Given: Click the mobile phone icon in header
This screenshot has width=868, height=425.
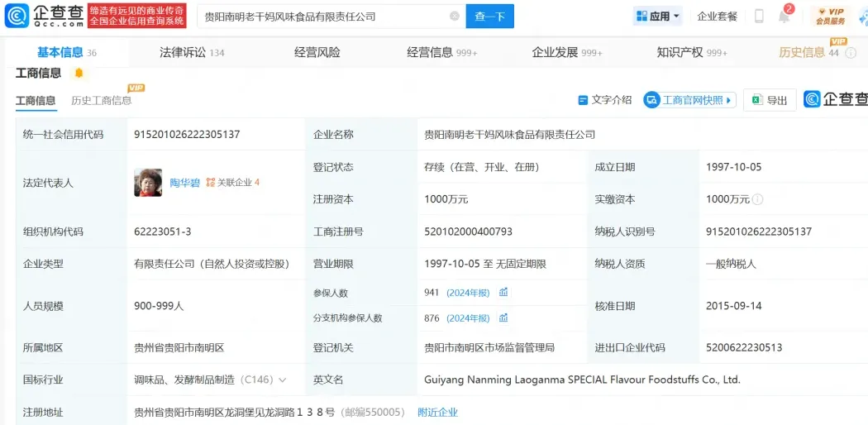Looking at the screenshot, I should point(759,16).
